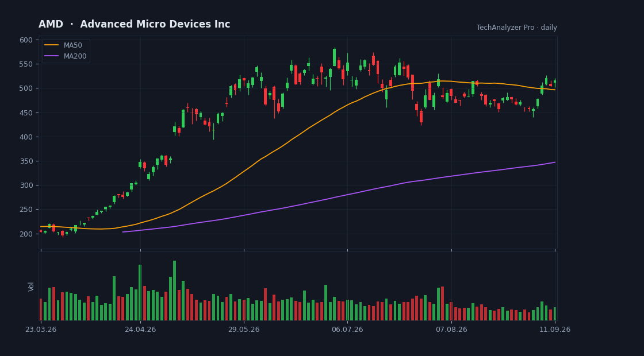Click the purple MA200 line swatch in legend
The image size is (644, 356).
(x=51, y=56)
